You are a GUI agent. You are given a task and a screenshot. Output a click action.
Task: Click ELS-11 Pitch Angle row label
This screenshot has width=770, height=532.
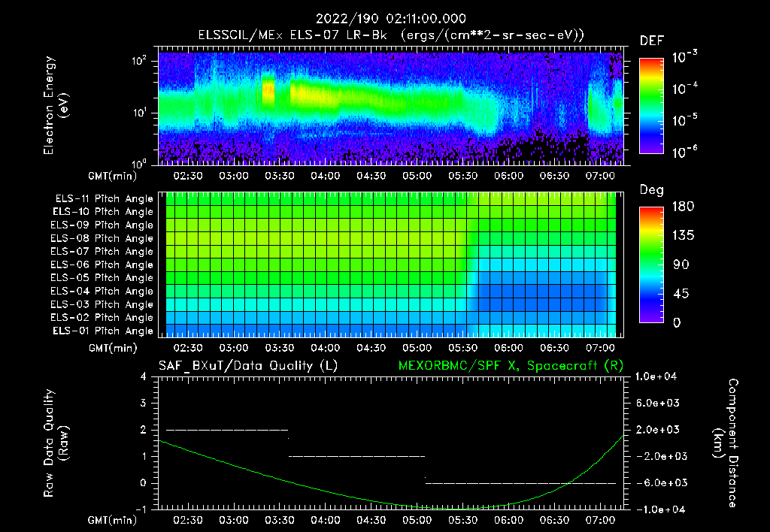[104, 199]
